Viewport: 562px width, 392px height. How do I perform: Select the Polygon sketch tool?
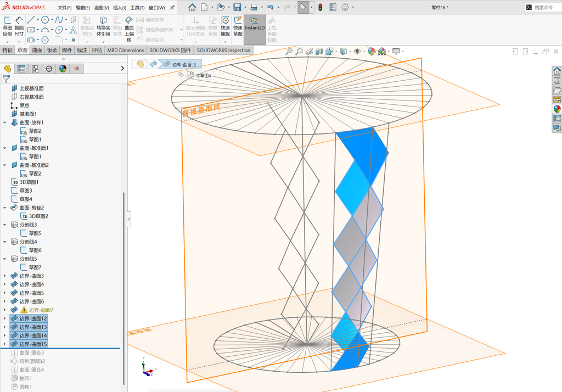click(x=45, y=40)
